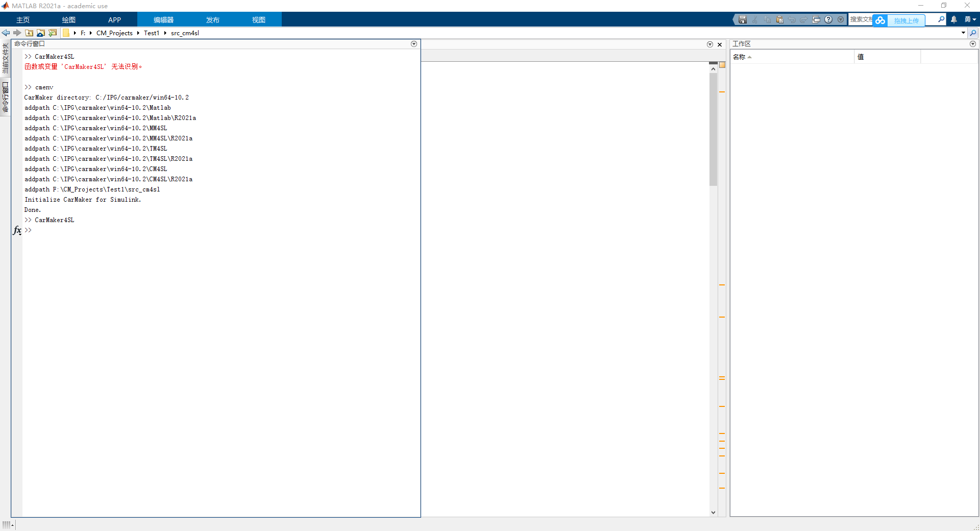Screen dimensions: 980x531
Task: Open command window actions menu arrow
Action: (x=414, y=44)
